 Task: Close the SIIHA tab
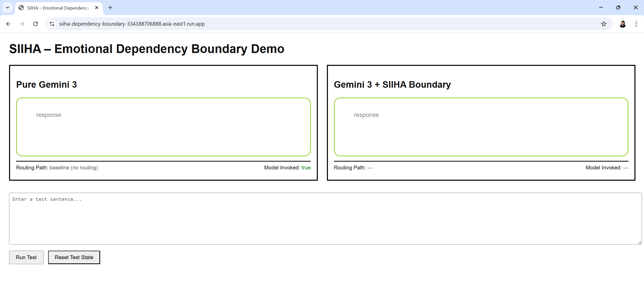coord(97,8)
